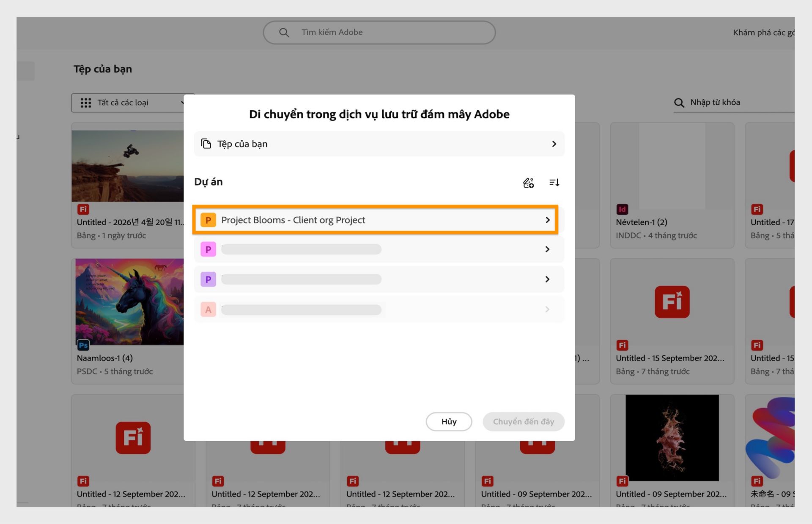Viewport: 812px width, 524px height.
Task: Expand the purple P project row chevron
Action: click(x=547, y=279)
